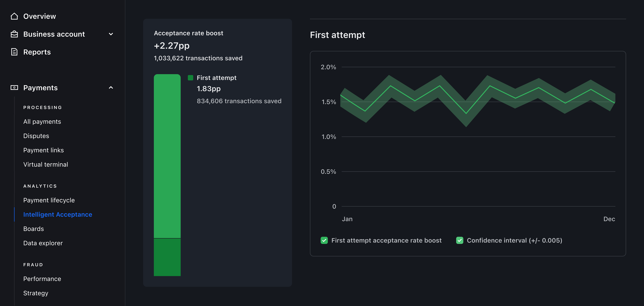Open Payment lifecycle analytics
The image size is (644, 306).
pos(49,200)
